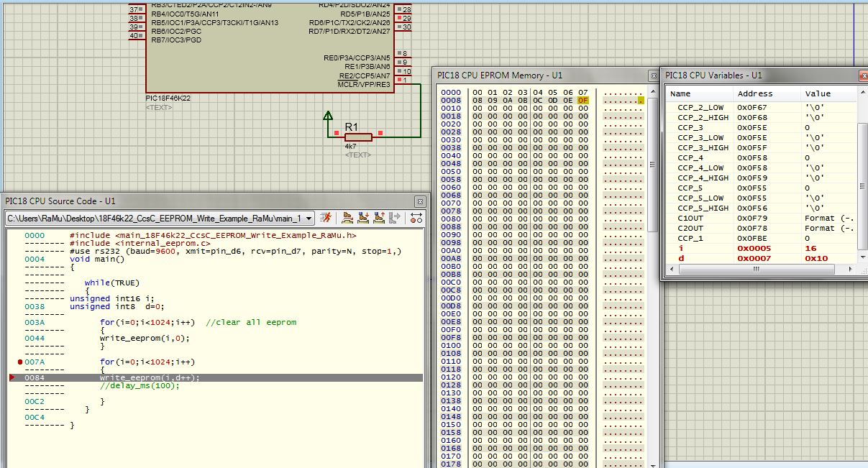The width and height of the screenshot is (868, 468).
Task: Click the write_eeprom(i,d++) highlighted source line
Action: point(150,377)
